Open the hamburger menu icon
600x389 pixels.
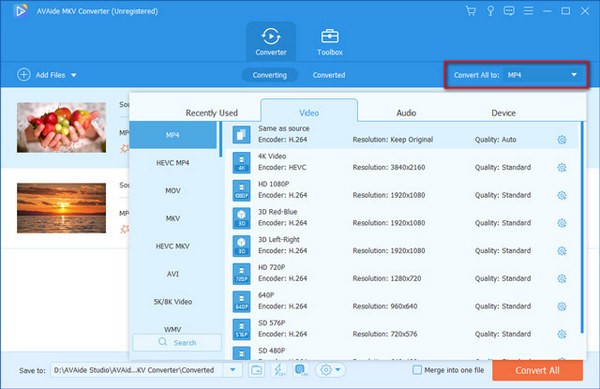tap(528, 11)
